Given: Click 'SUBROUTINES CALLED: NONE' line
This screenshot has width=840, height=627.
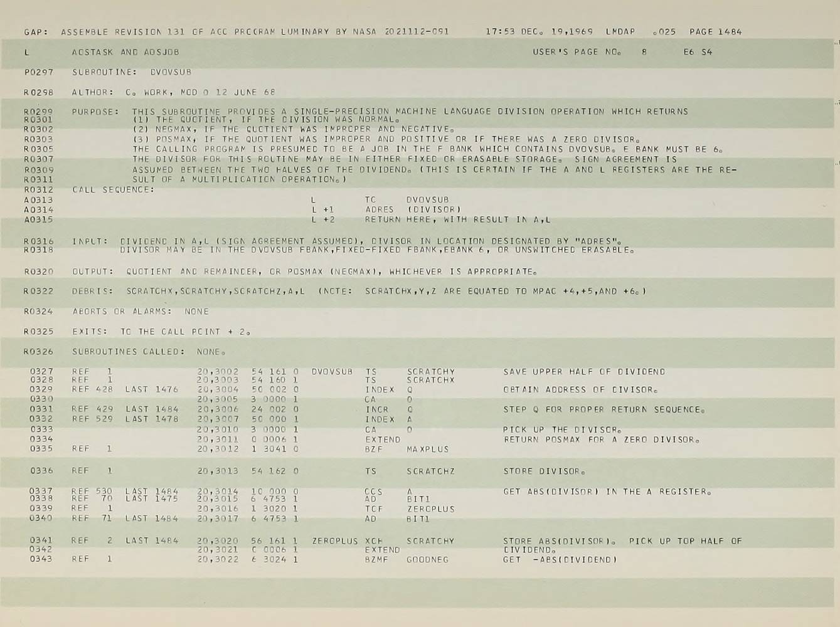Looking at the screenshot, I should click(149, 352).
